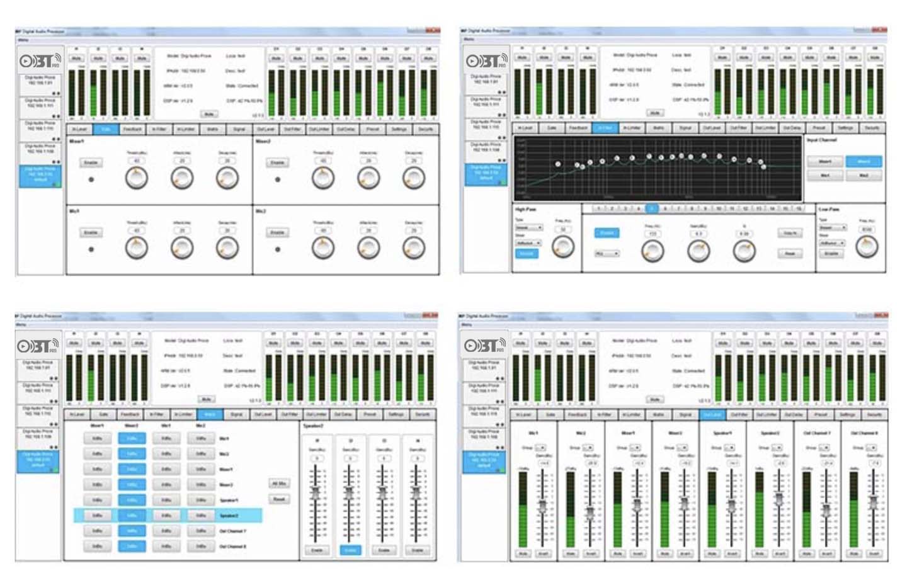Screen dimensions: 912x588
Task: Select Mic2 input channel in In Filter window
Action: pos(864,176)
